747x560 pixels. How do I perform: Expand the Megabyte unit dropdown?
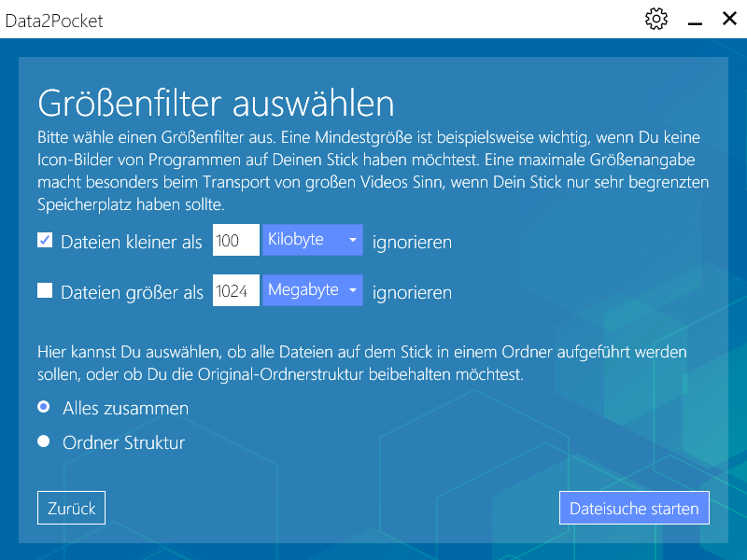(312, 290)
